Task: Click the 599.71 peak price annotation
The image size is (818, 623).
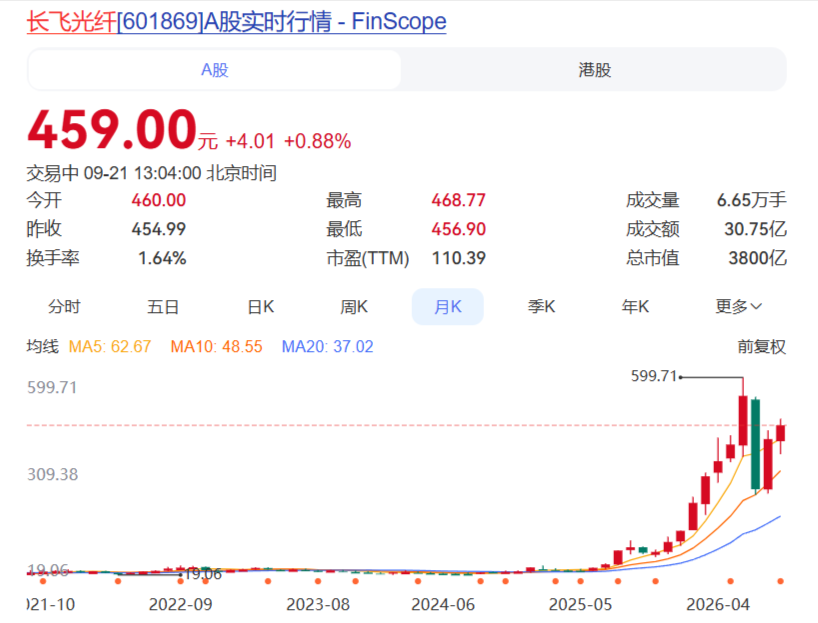Action: tap(654, 376)
